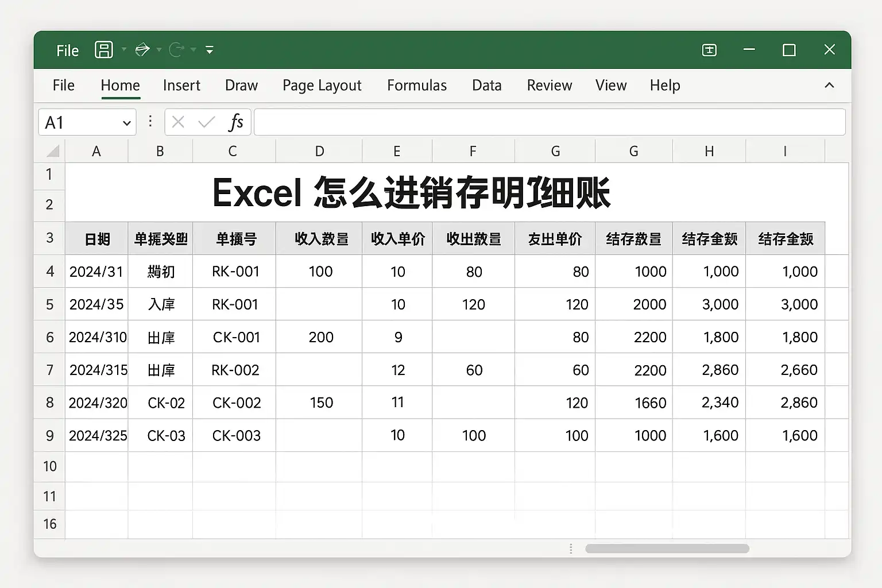
Task: Click the Save icon in title bar
Action: tap(103, 50)
